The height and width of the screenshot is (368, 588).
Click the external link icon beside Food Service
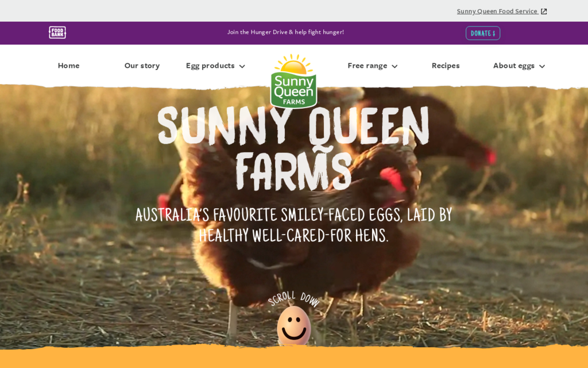[544, 11]
